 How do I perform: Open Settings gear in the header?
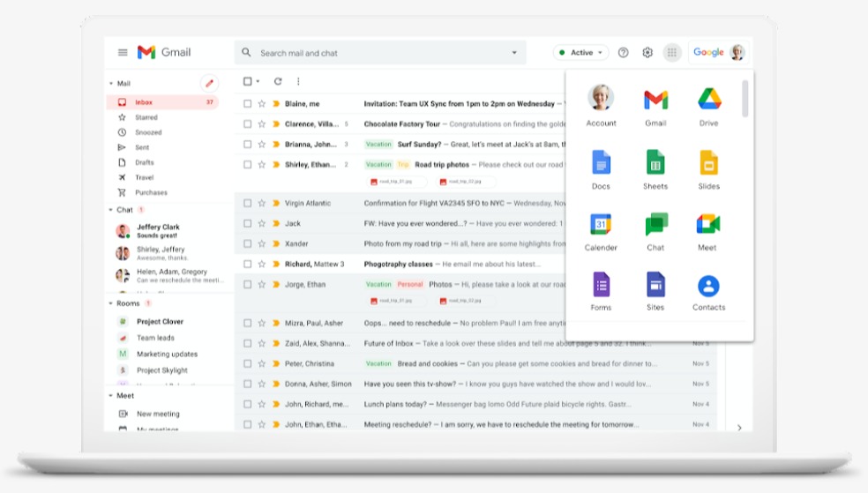(x=647, y=53)
